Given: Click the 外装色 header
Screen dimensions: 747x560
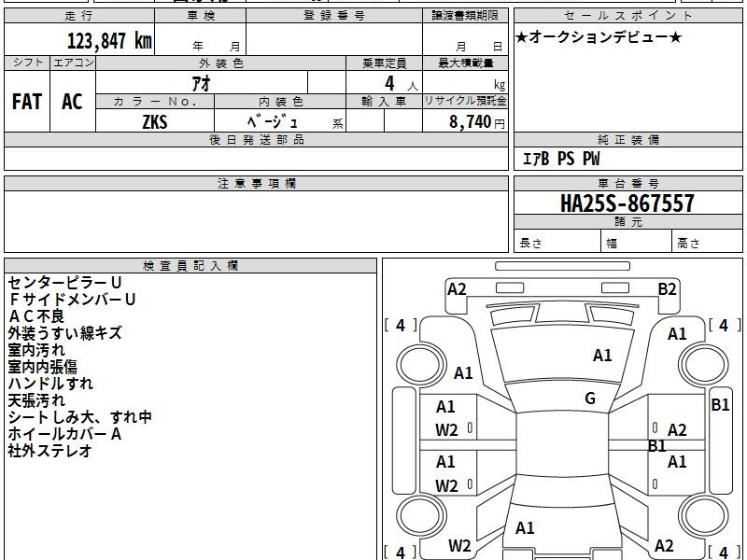Looking at the screenshot, I should [x=220, y=63].
